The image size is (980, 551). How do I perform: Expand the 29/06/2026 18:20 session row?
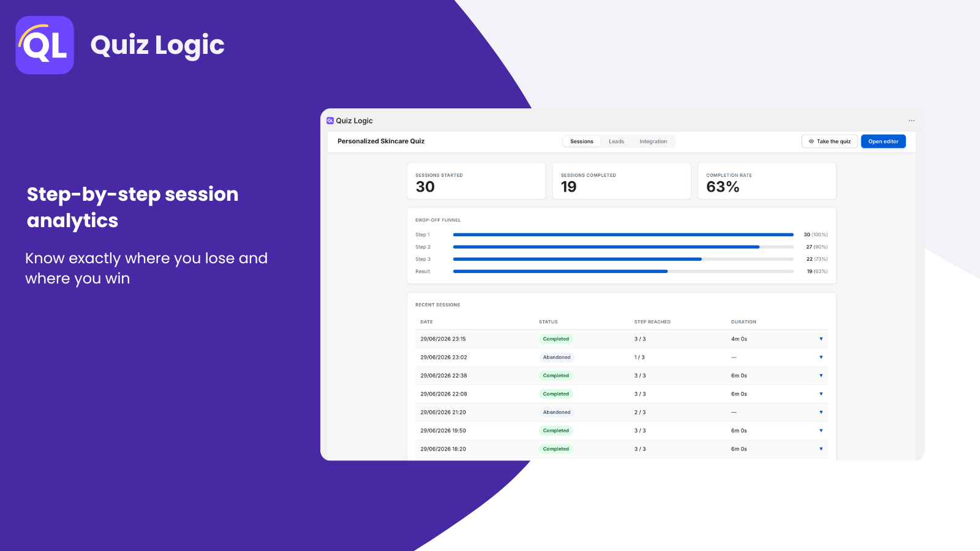821,449
